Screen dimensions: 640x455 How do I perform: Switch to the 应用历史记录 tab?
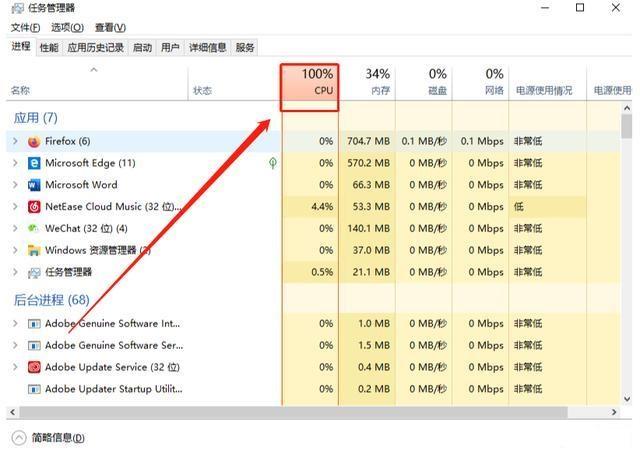tap(96, 48)
